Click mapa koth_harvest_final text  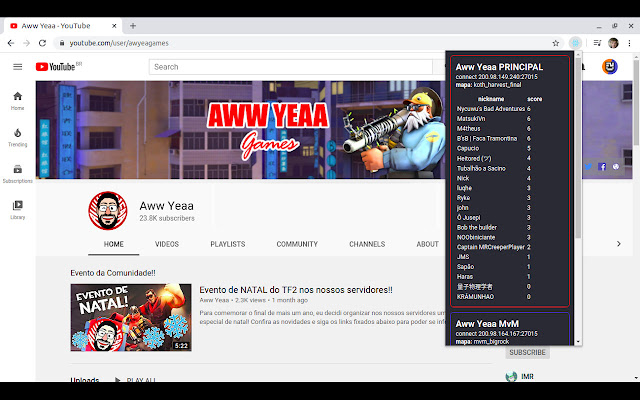pos(488,85)
